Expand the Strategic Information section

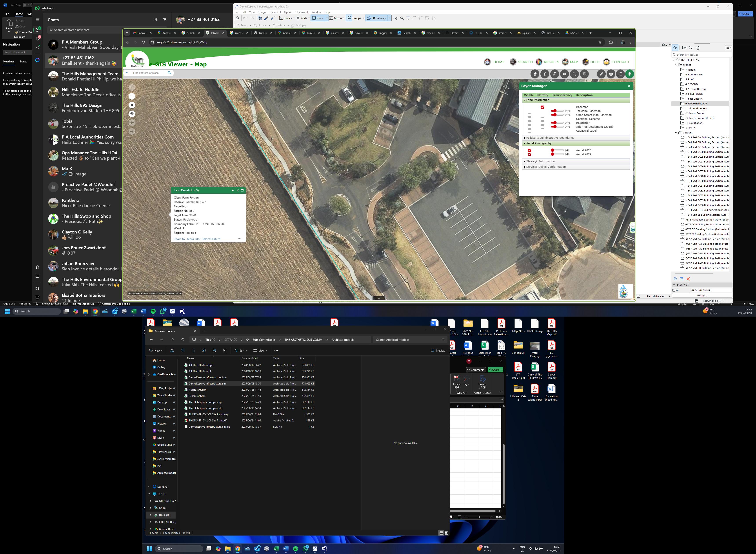[x=540, y=161]
